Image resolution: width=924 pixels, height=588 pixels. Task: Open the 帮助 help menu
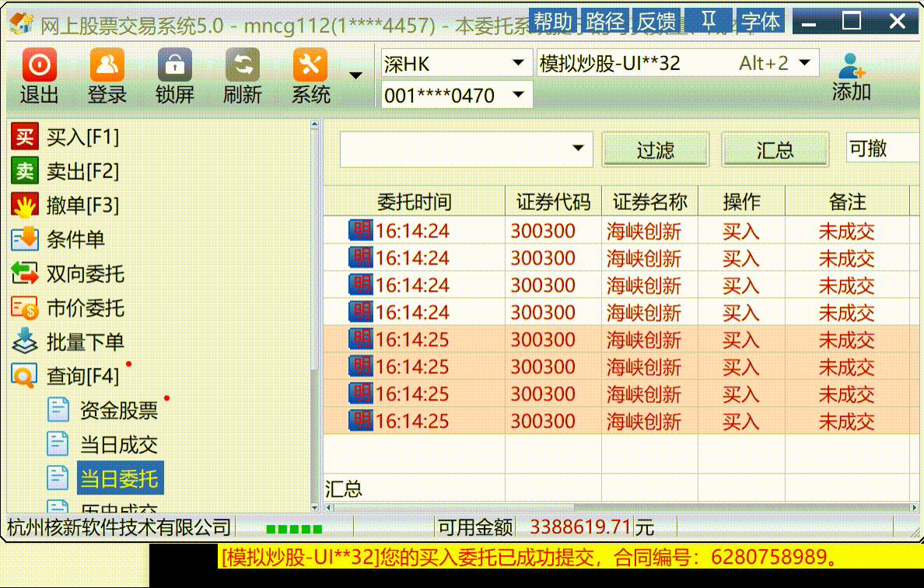coord(553,21)
